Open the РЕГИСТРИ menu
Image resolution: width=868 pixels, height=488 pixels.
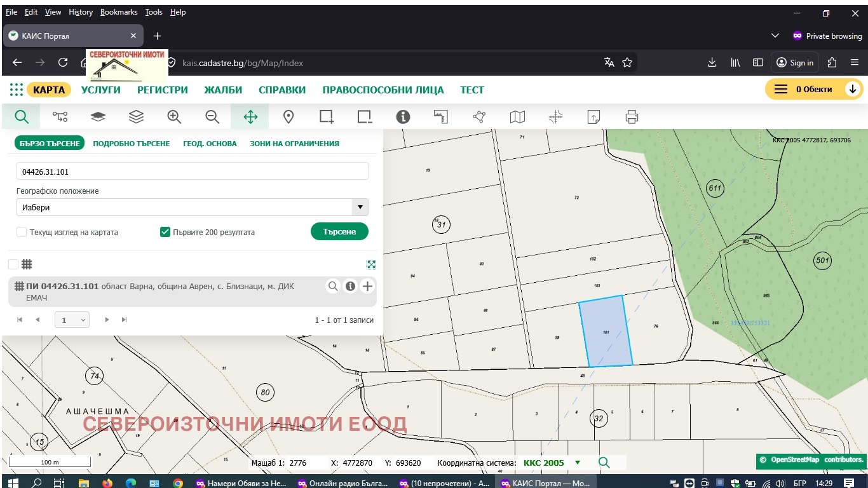pos(163,90)
